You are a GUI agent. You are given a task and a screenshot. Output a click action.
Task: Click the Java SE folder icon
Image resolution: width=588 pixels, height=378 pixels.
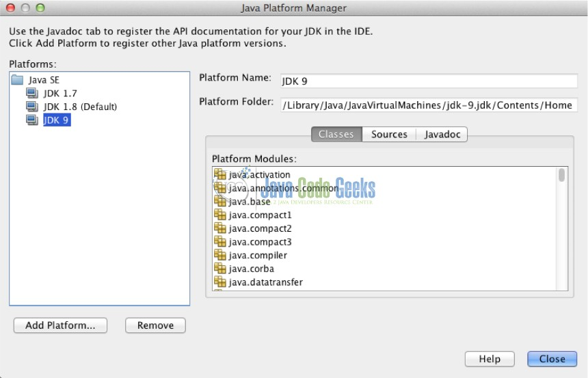click(x=17, y=80)
